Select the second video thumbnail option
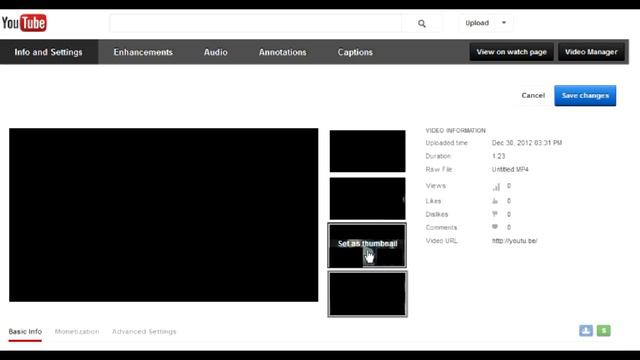Screen dimensions: 640x360 [367, 198]
